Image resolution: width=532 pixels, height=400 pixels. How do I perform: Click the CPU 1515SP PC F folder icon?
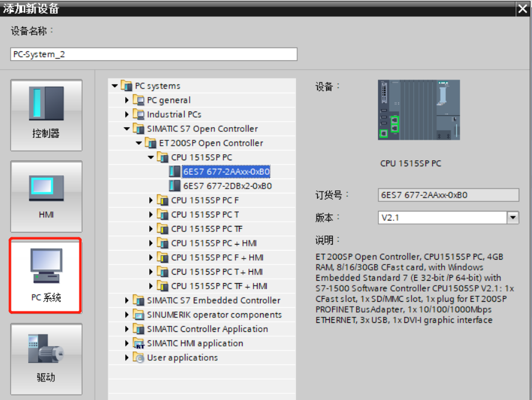[x=163, y=200]
